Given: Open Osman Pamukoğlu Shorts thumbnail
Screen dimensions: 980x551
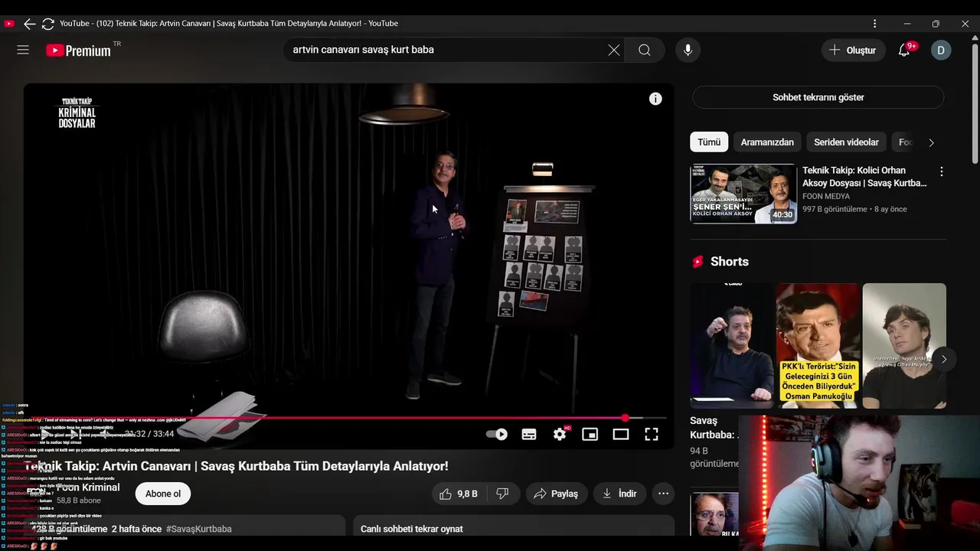Looking at the screenshot, I should click(818, 346).
